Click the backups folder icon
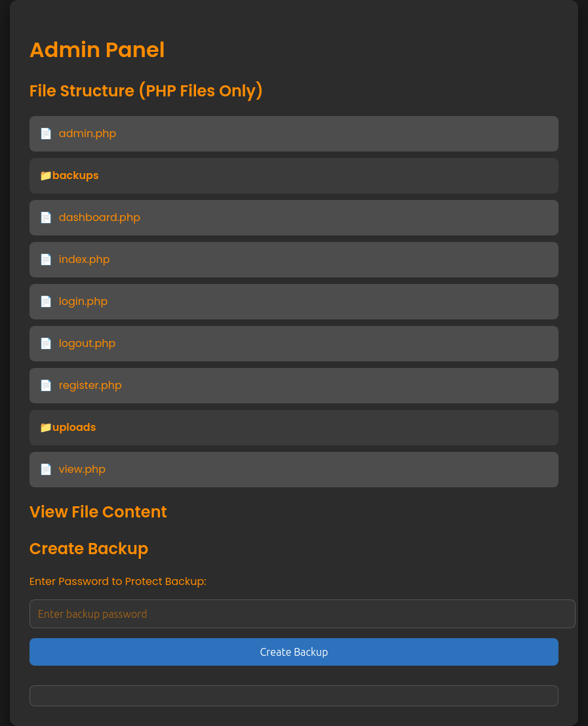 coord(45,176)
